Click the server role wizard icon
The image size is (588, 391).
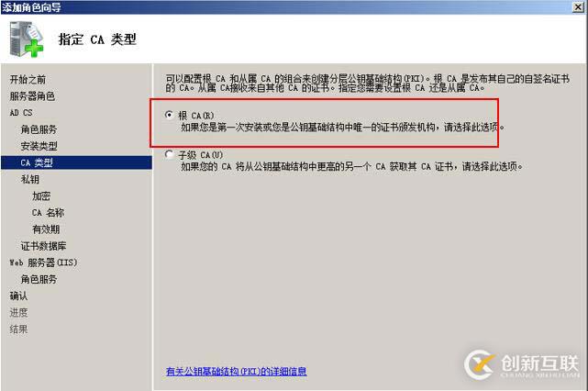point(27,39)
